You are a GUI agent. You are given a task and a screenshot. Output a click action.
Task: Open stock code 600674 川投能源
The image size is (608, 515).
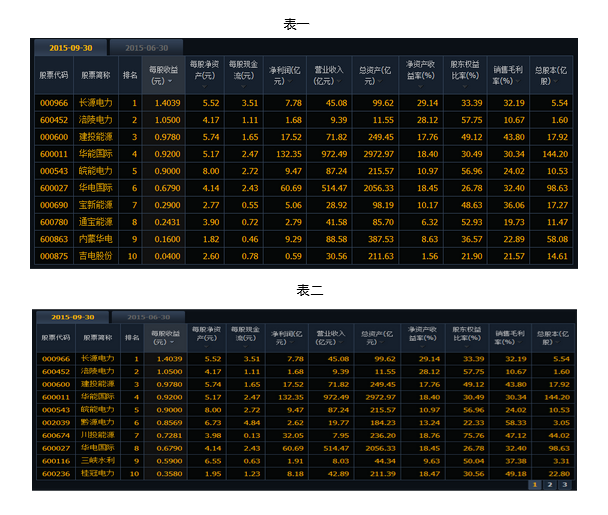[54, 436]
